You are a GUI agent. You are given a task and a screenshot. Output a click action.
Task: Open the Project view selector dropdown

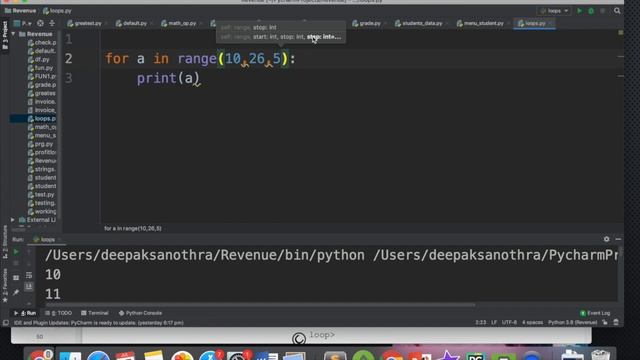(x=23, y=23)
